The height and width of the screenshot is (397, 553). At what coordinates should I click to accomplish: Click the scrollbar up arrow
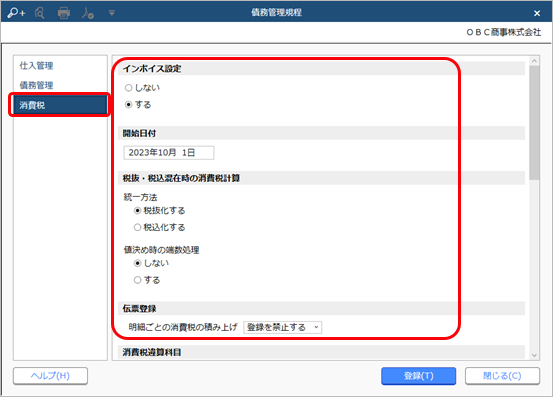pos(534,61)
